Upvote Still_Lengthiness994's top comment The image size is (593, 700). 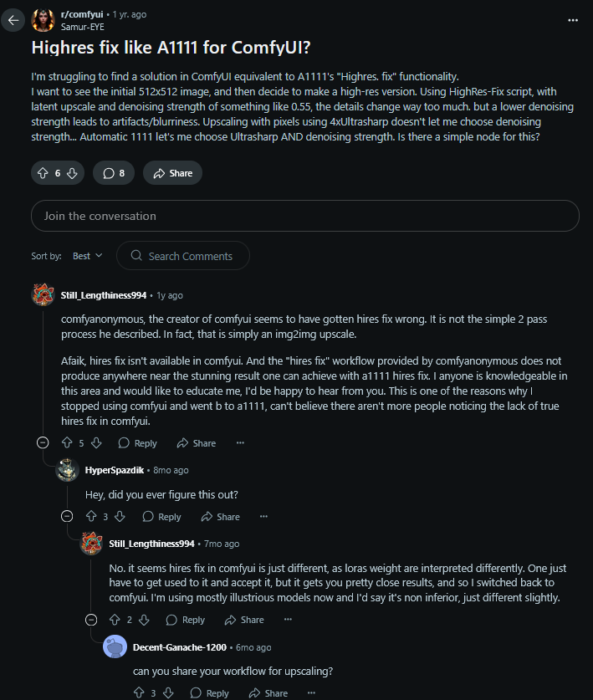tap(67, 443)
